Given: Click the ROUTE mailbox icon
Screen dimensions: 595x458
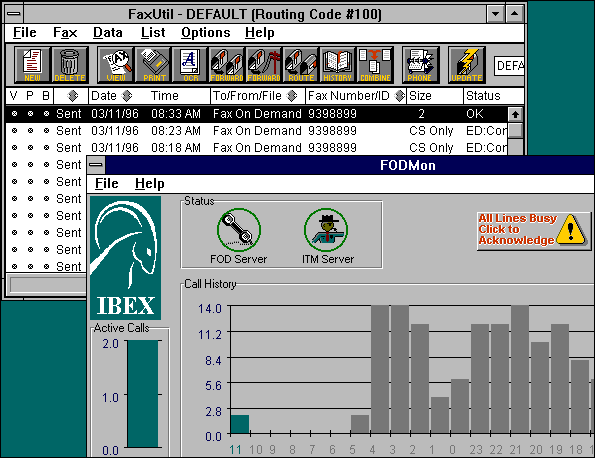Looking at the screenshot, I should click(x=301, y=65).
